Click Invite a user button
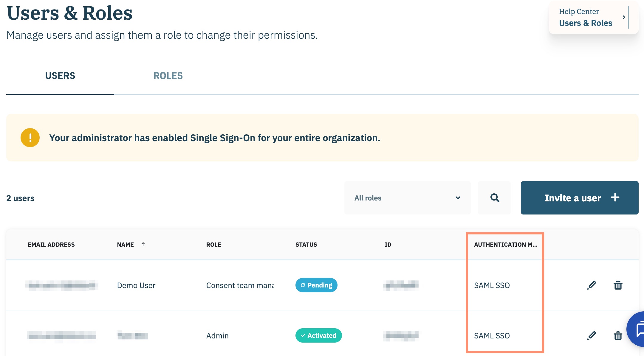Screen dimensions: 644x356 [x=579, y=198]
